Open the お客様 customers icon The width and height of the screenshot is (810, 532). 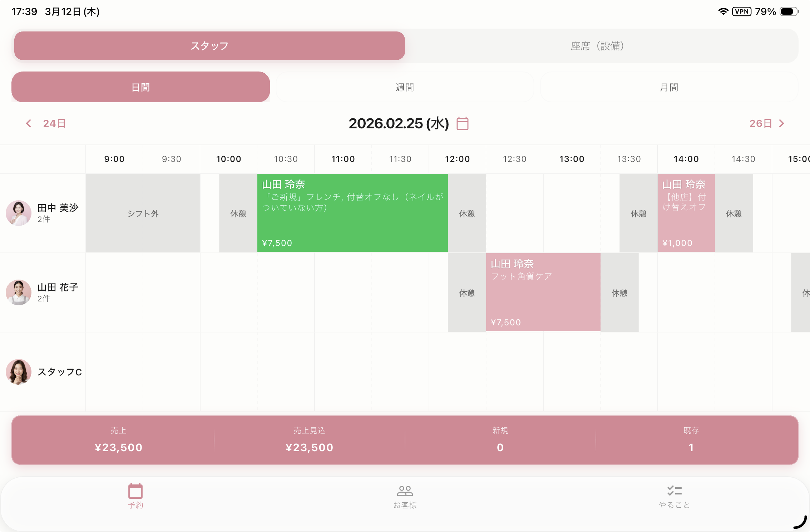405,491
